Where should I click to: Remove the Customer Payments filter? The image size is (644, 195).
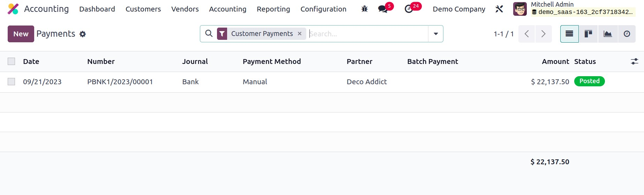pyautogui.click(x=300, y=34)
